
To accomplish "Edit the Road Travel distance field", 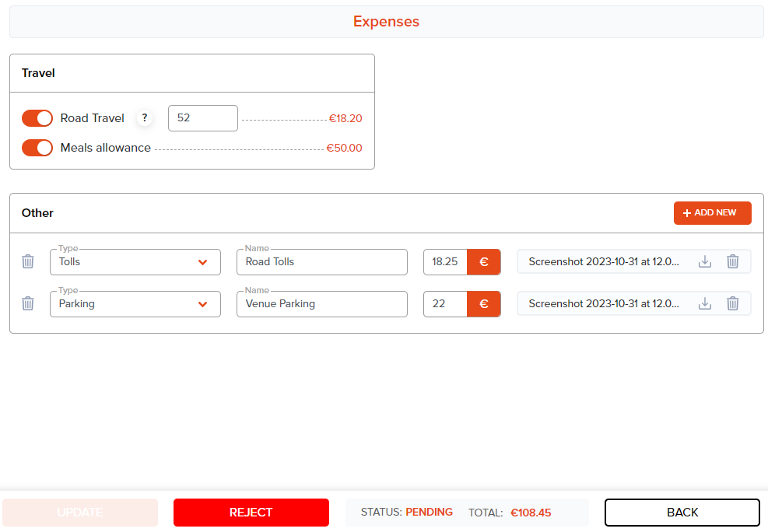I will 202,118.
